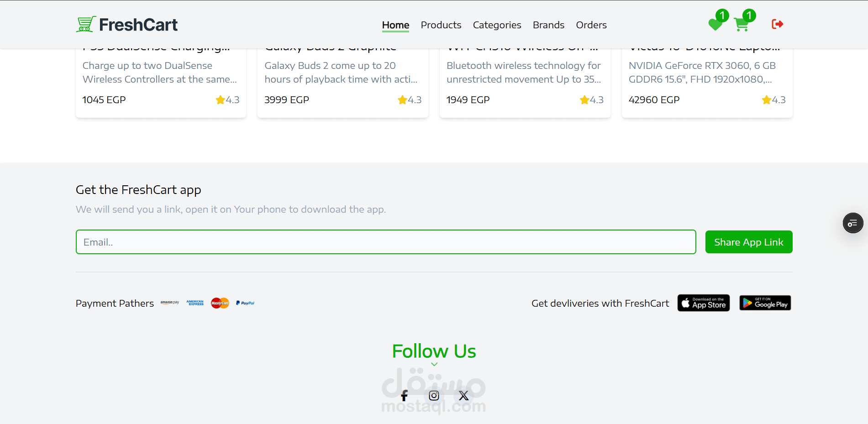
Task: Open the X (Twitter) social icon
Action: pyautogui.click(x=463, y=396)
